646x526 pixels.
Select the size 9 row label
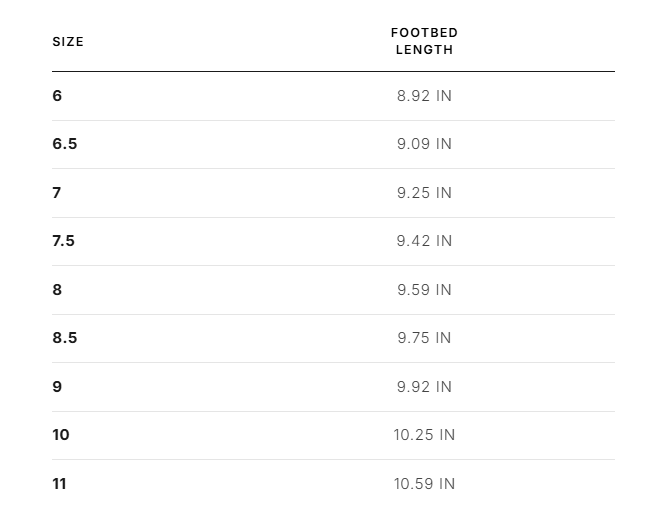(57, 387)
